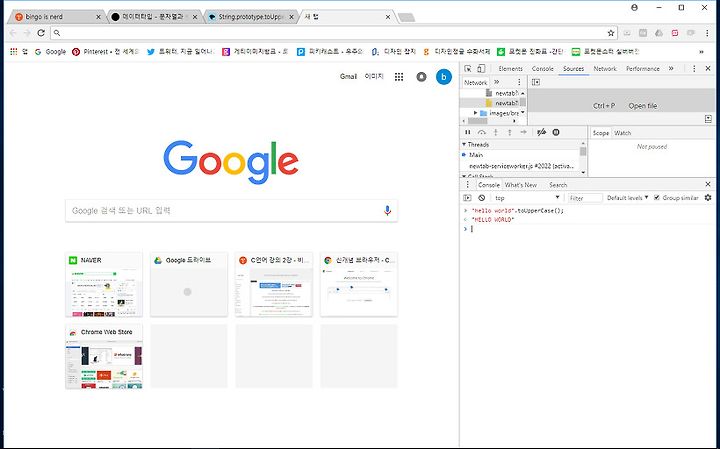The image size is (720, 449).
Task: Open the Twitter bookmark
Action: coord(180,52)
